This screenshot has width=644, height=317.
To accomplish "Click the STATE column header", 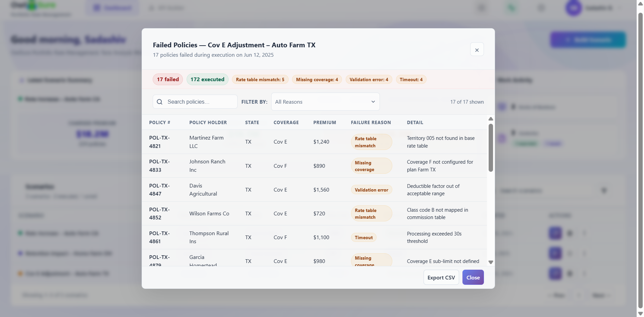I will pos(252,122).
